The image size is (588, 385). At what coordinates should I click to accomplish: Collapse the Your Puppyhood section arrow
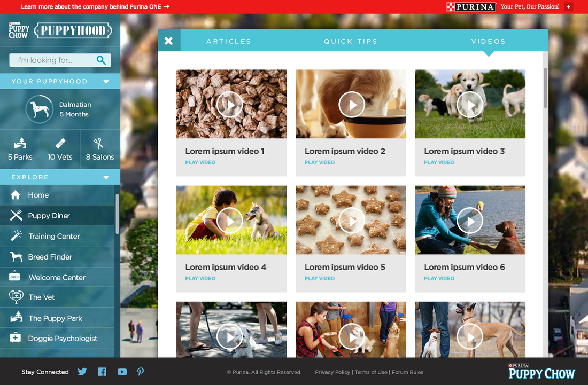[x=106, y=82]
